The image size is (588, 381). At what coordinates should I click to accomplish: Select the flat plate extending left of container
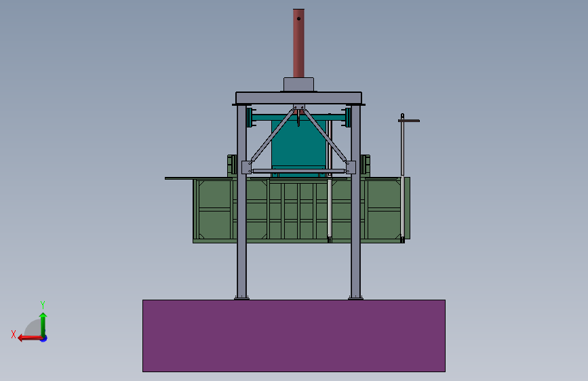coord(199,178)
